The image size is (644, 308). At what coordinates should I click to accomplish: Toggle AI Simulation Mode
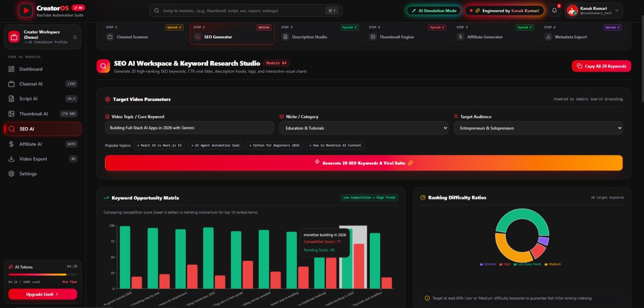click(434, 11)
